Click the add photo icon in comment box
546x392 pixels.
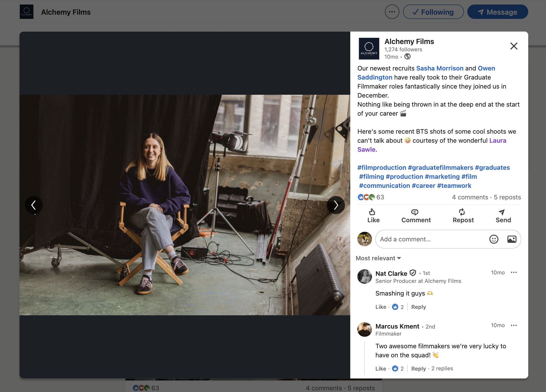512,239
